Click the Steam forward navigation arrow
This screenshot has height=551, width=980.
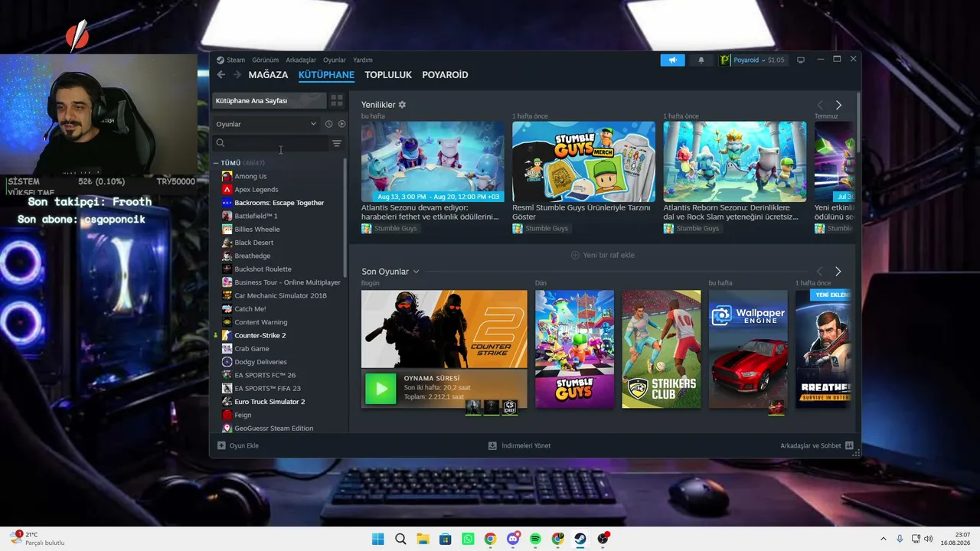[237, 75]
